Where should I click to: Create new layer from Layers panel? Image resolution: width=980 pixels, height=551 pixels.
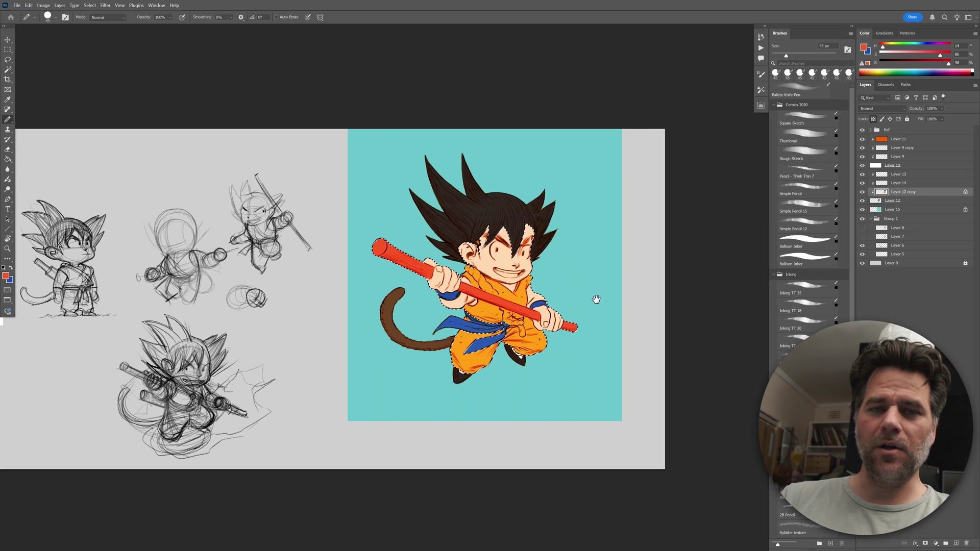[956, 543]
